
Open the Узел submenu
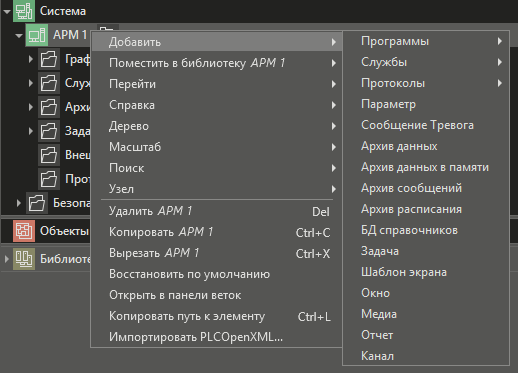click(x=217, y=189)
